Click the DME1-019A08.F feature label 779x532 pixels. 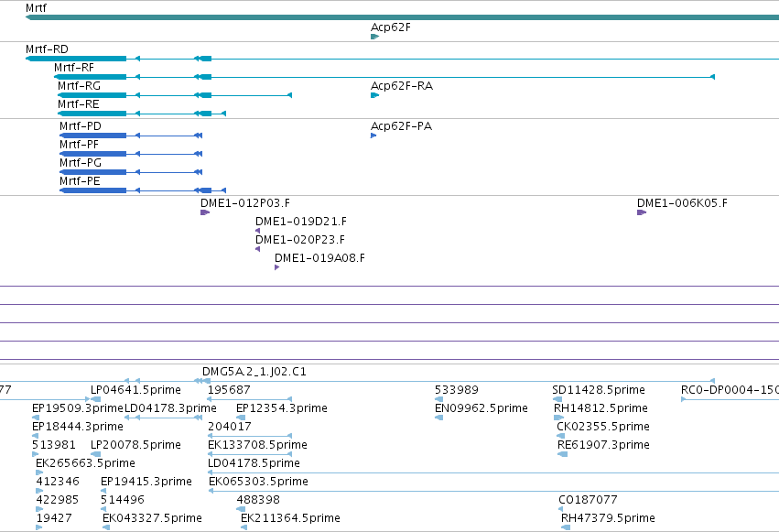[x=319, y=258]
